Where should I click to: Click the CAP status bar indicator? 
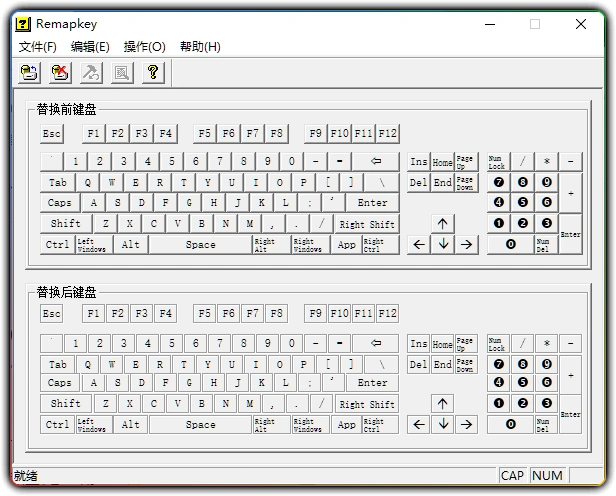click(x=512, y=476)
